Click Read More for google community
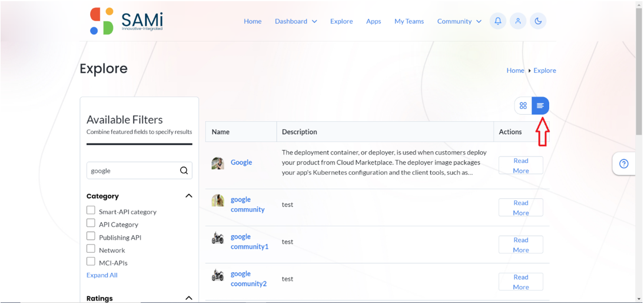Screen dimensions: 644x304 (x=521, y=208)
